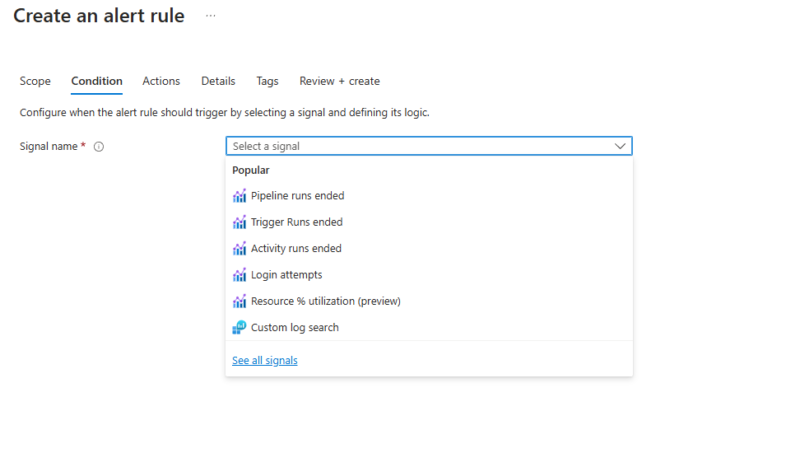Choose the Login attempts signal label
Image resolution: width=800 pixels, height=458 pixels.
pos(286,275)
